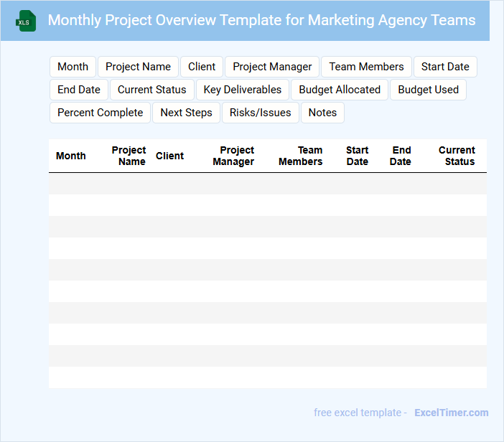Click the Project Name tag
504x442 pixels.
tap(138, 67)
